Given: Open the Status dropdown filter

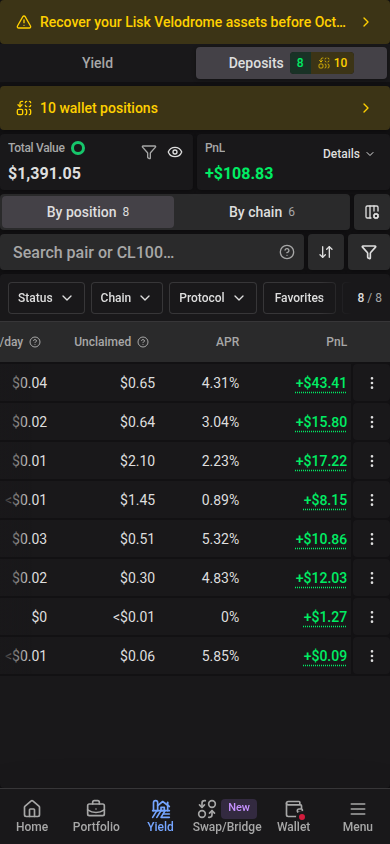Looking at the screenshot, I should 46,298.
